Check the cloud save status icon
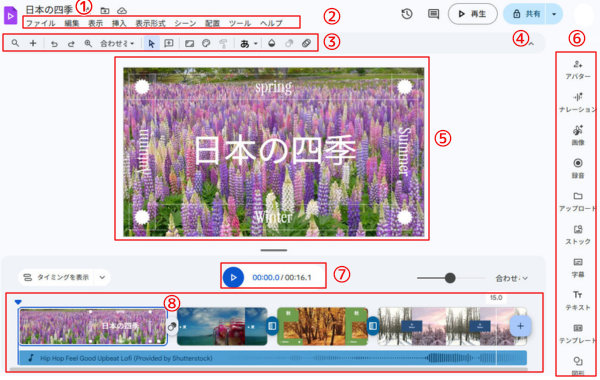The height and width of the screenshot is (380, 600). [122, 11]
